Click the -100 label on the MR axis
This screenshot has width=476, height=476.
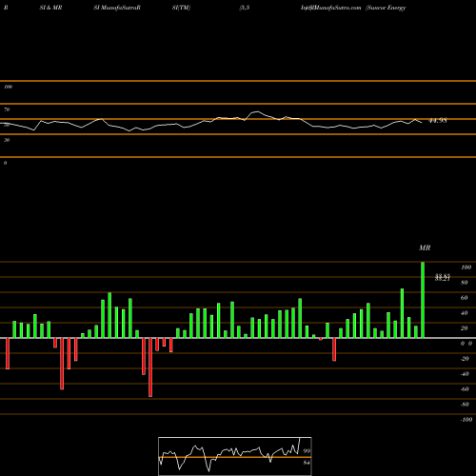click(466, 420)
